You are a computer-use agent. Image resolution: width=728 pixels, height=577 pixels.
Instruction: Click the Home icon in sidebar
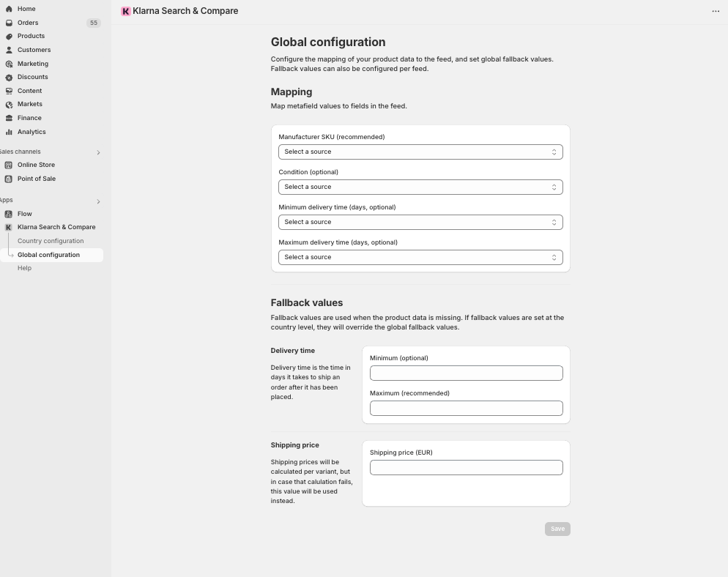tap(9, 9)
